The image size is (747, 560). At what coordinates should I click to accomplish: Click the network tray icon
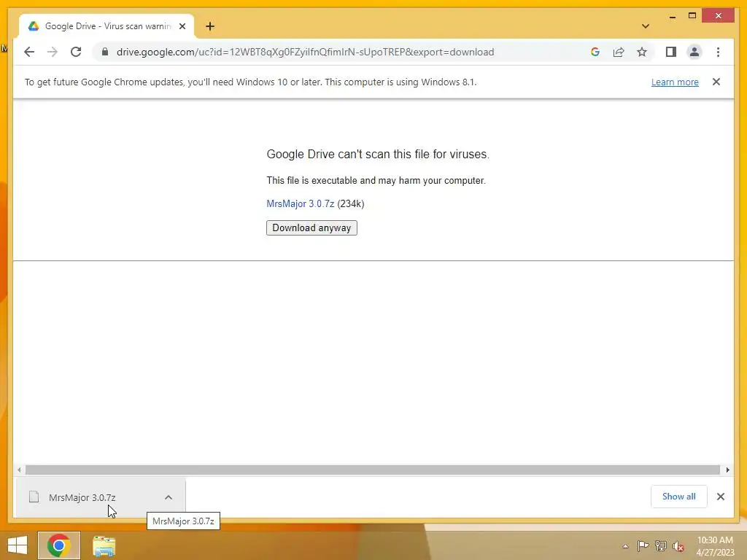coord(661,545)
